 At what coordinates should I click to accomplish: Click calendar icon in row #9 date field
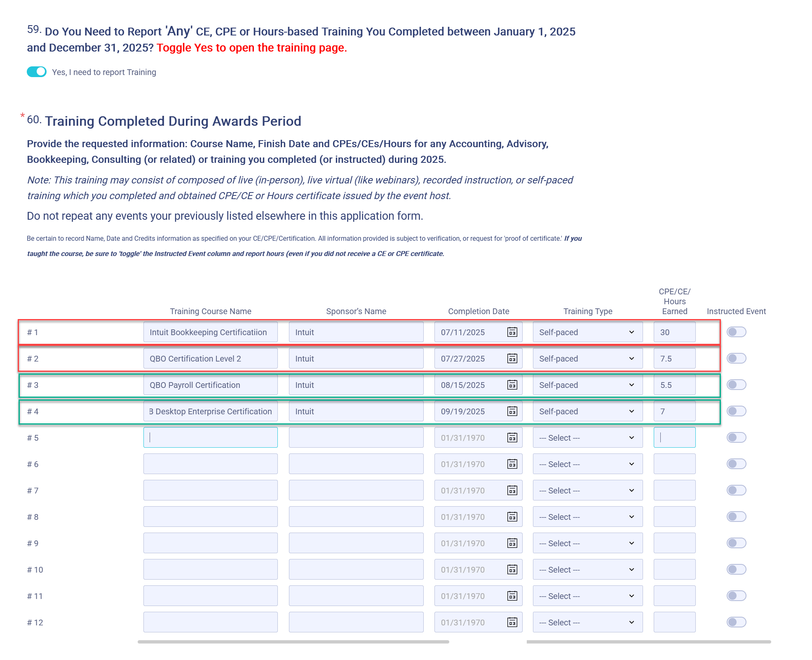(x=512, y=543)
